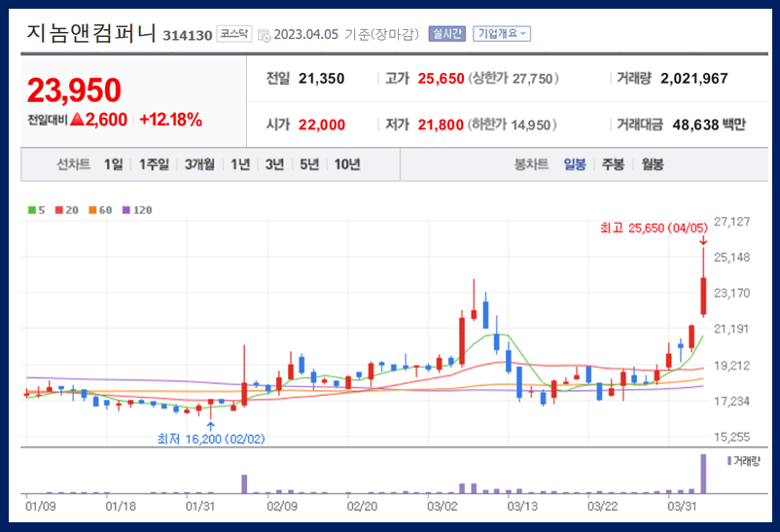780x532 pixels.
Task: Click the 상한가 27,750 text
Action: tap(513, 78)
